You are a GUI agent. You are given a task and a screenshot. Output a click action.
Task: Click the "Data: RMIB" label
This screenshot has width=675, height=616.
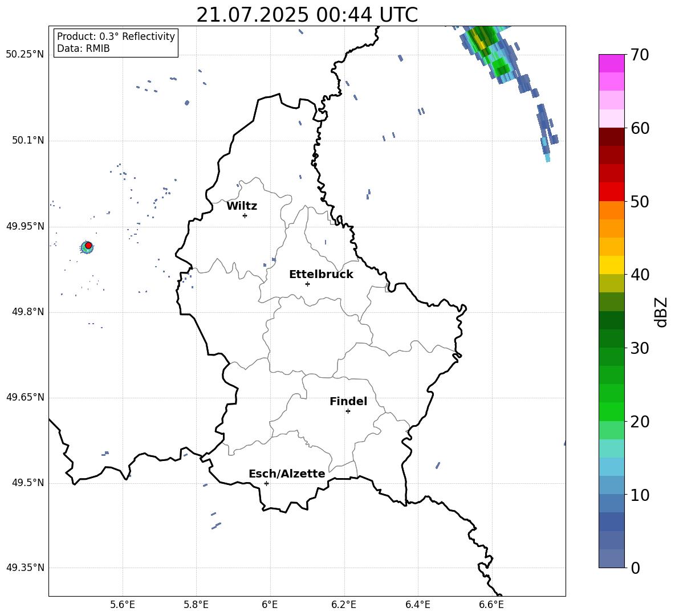coord(83,48)
